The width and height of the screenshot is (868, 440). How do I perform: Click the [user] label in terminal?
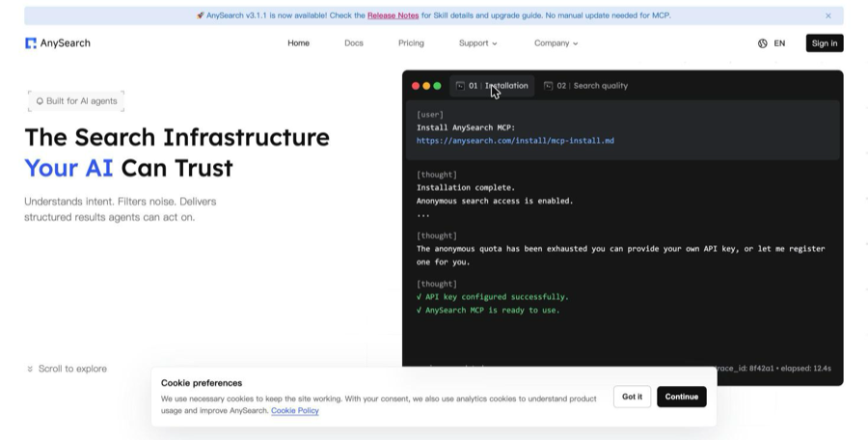[x=430, y=115]
